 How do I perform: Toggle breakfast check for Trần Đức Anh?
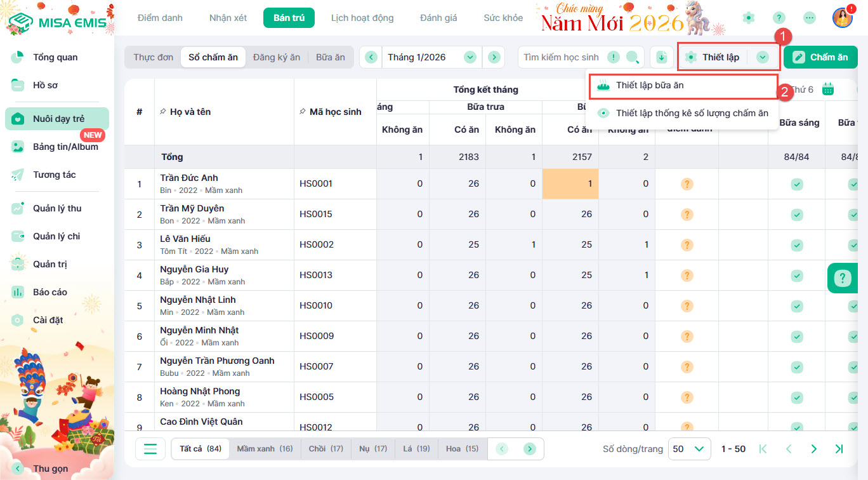pyautogui.click(x=797, y=184)
